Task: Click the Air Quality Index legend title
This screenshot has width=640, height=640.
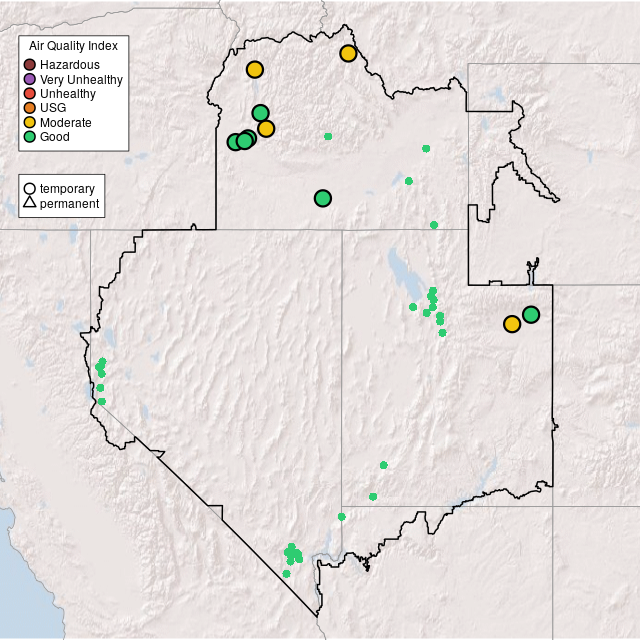Action: click(x=74, y=46)
